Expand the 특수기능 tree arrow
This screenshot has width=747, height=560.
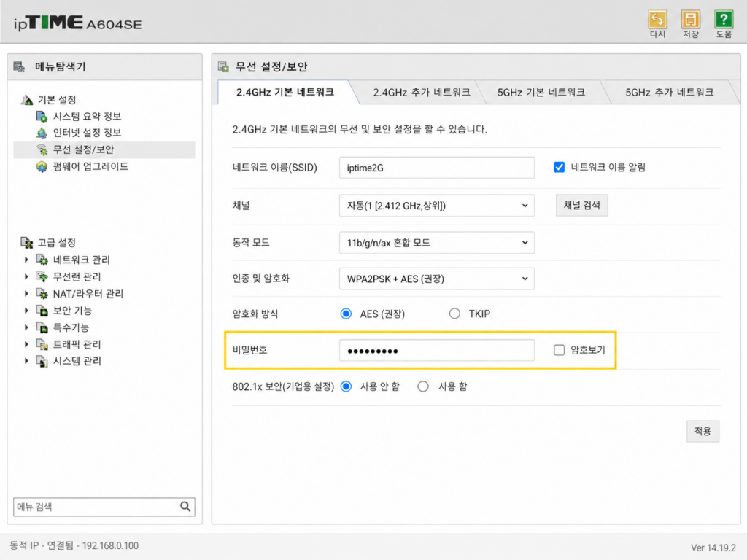27,327
